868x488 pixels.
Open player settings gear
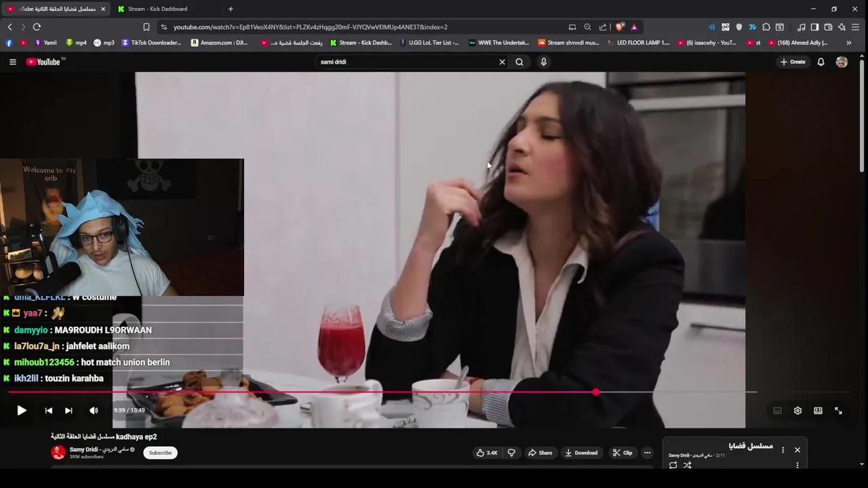pos(797,411)
